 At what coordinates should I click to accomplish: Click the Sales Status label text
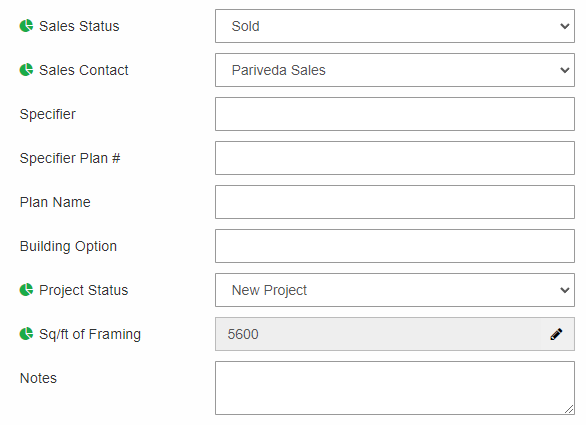tap(79, 26)
